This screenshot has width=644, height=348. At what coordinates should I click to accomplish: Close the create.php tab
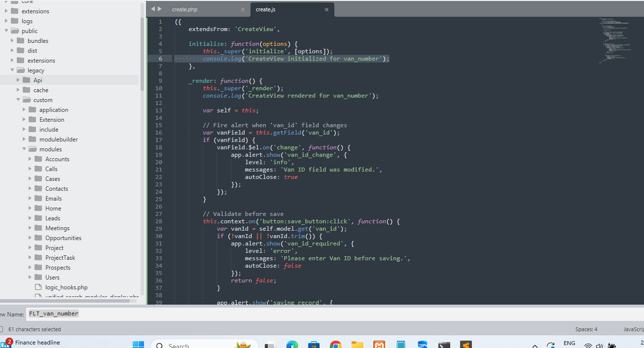pos(243,10)
